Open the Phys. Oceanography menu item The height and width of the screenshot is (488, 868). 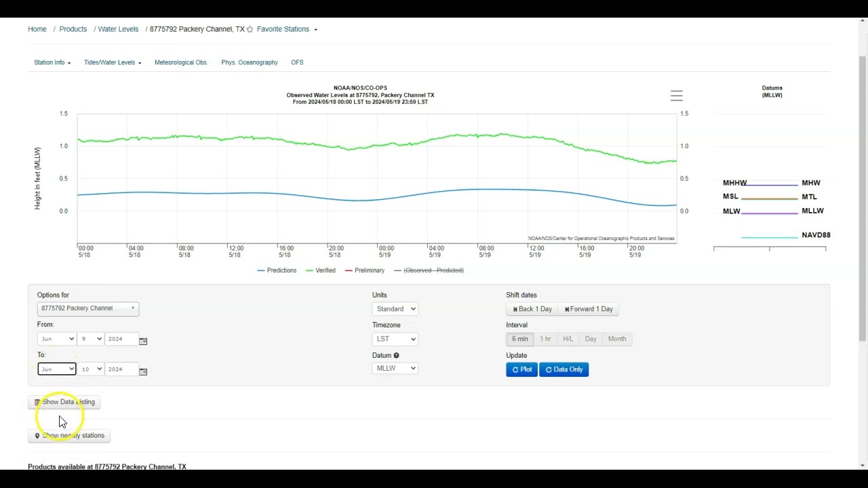click(250, 62)
